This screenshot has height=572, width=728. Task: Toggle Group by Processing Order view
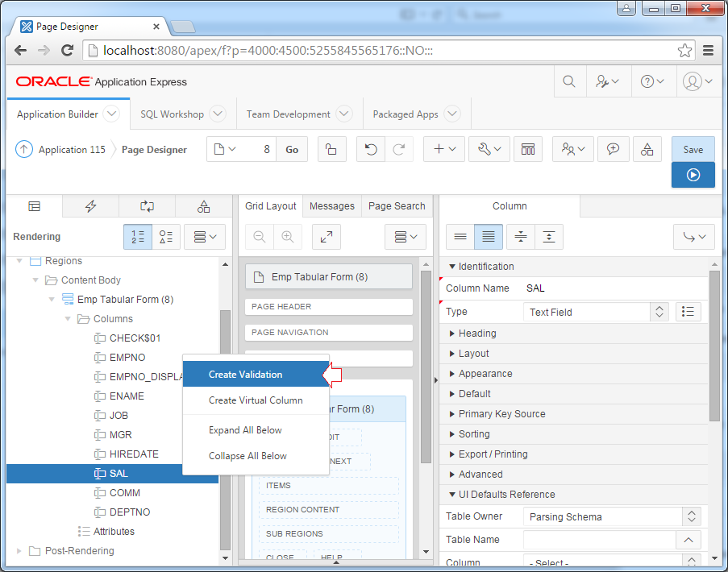coord(138,237)
